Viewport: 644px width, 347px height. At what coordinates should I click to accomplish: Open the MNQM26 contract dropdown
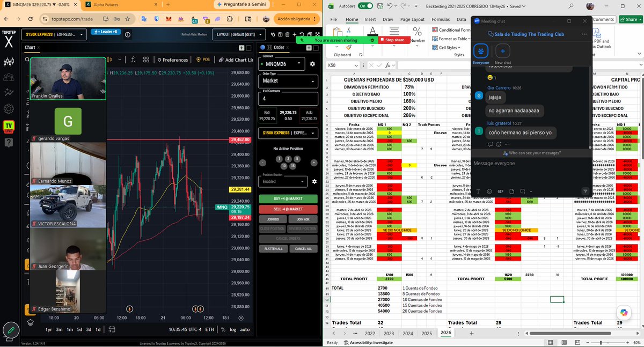coord(282,64)
